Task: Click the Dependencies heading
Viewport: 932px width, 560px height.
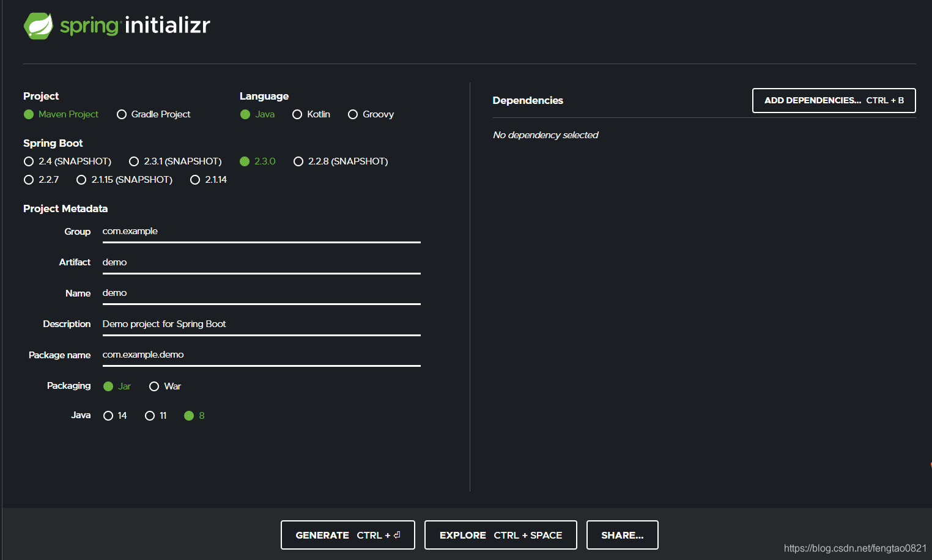Action: [x=528, y=100]
